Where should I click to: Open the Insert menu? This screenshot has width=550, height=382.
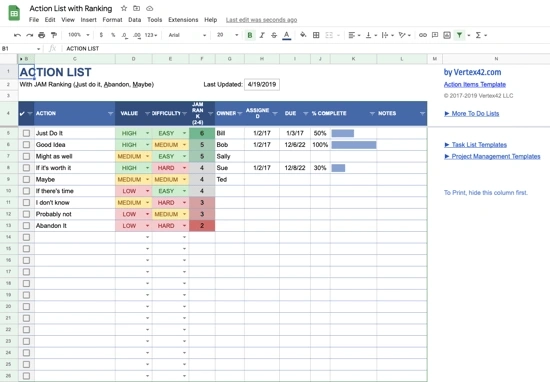coord(88,20)
